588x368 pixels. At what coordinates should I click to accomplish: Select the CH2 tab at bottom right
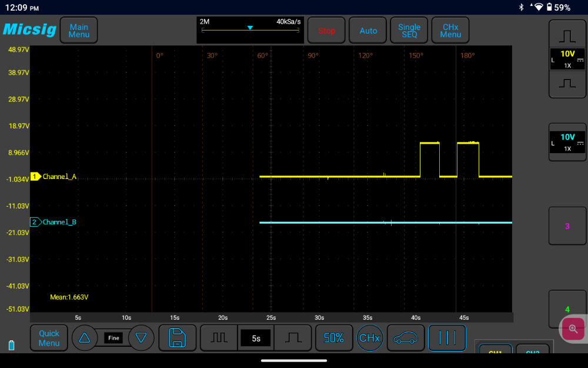(x=533, y=349)
